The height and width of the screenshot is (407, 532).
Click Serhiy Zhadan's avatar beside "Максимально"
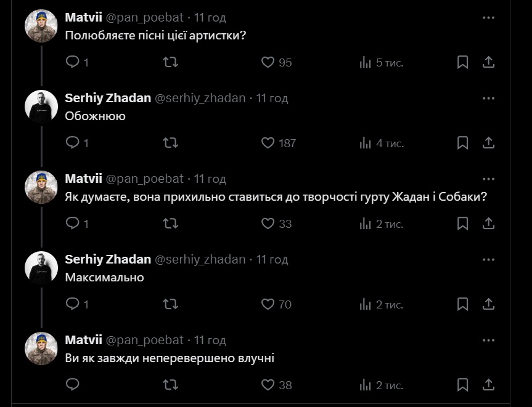(x=41, y=268)
